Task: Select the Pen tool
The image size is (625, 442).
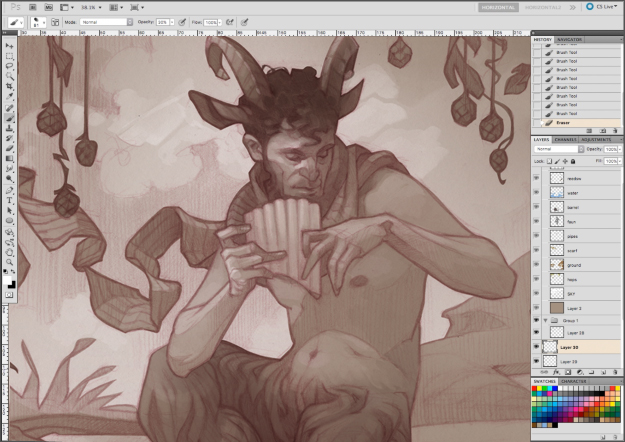Action: pyautogui.click(x=9, y=190)
